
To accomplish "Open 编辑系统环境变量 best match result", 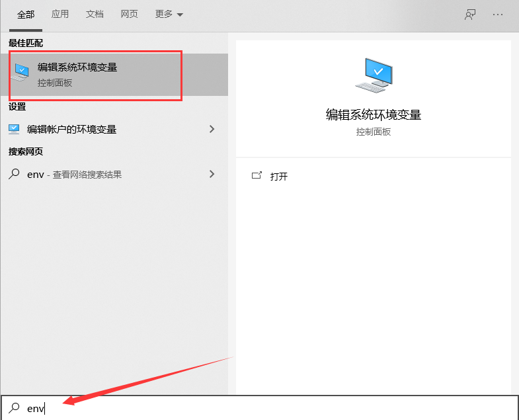I will (114, 75).
